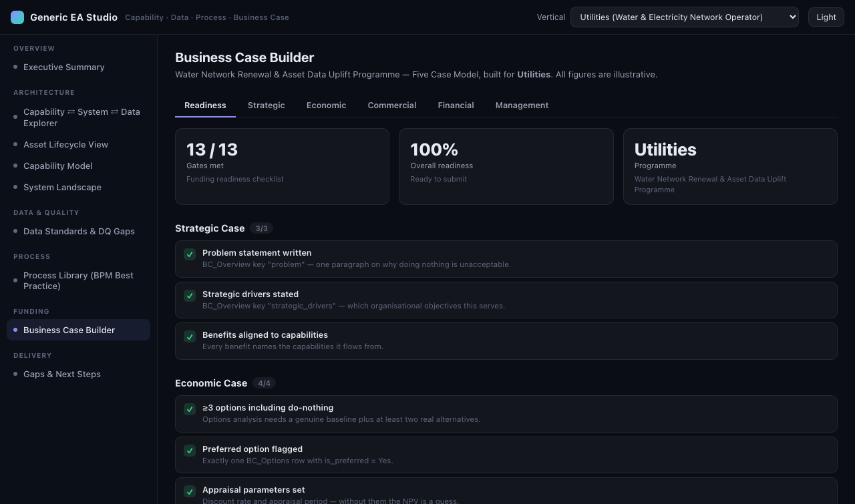Click the Economic Case section heading
Image resolution: width=855 pixels, height=504 pixels.
[211, 383]
